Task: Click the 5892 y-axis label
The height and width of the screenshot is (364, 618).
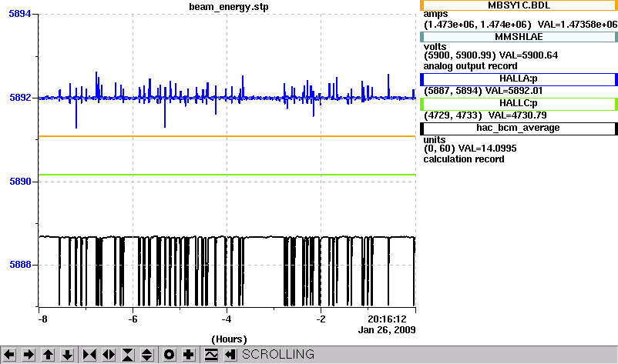Action: pyautogui.click(x=20, y=97)
